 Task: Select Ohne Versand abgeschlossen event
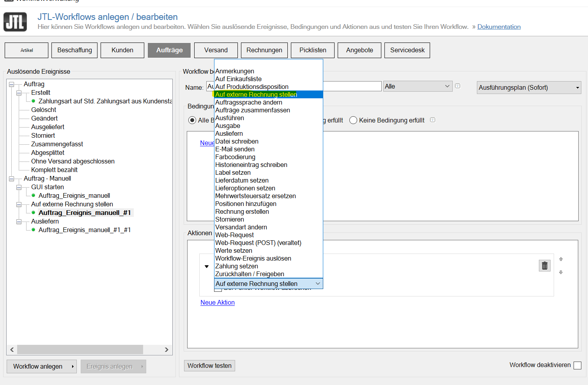pos(73,161)
